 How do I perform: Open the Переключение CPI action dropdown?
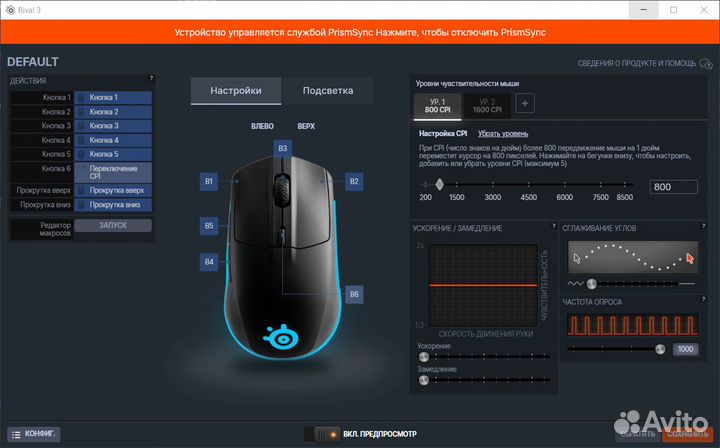113,172
